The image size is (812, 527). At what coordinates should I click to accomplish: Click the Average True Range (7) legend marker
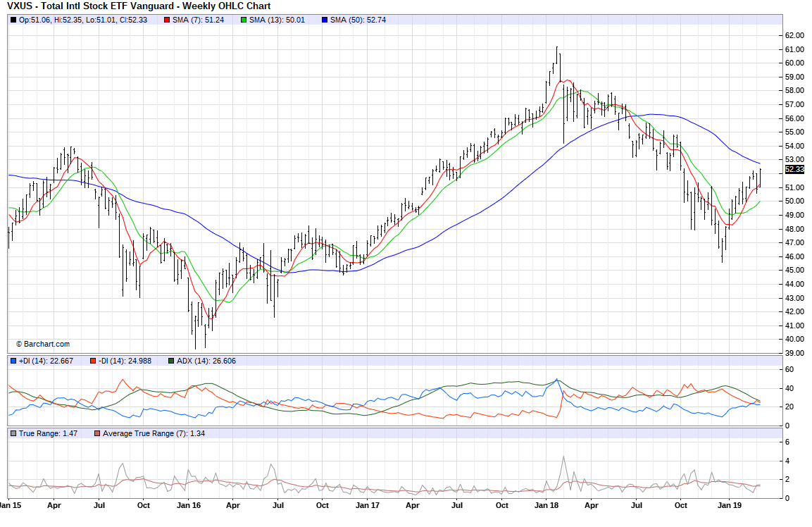[97, 433]
